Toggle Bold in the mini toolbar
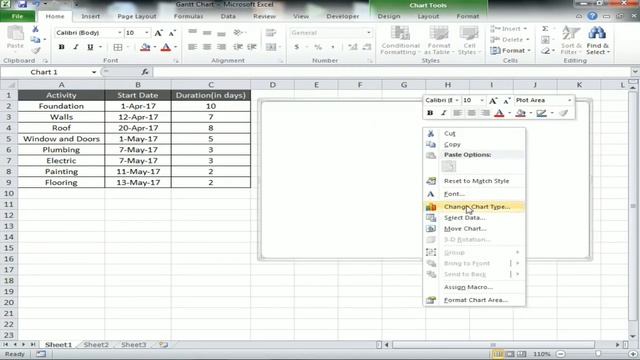The image size is (640, 360). tap(430, 113)
